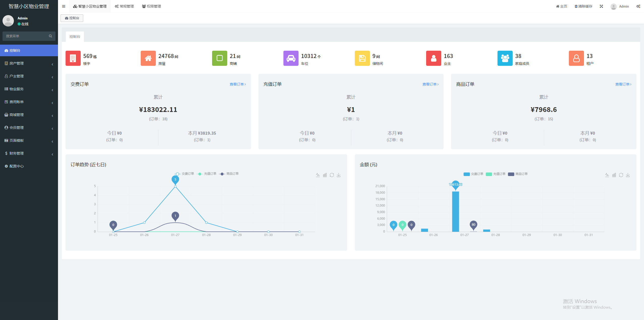Switch amount chart to line view

coord(607,175)
